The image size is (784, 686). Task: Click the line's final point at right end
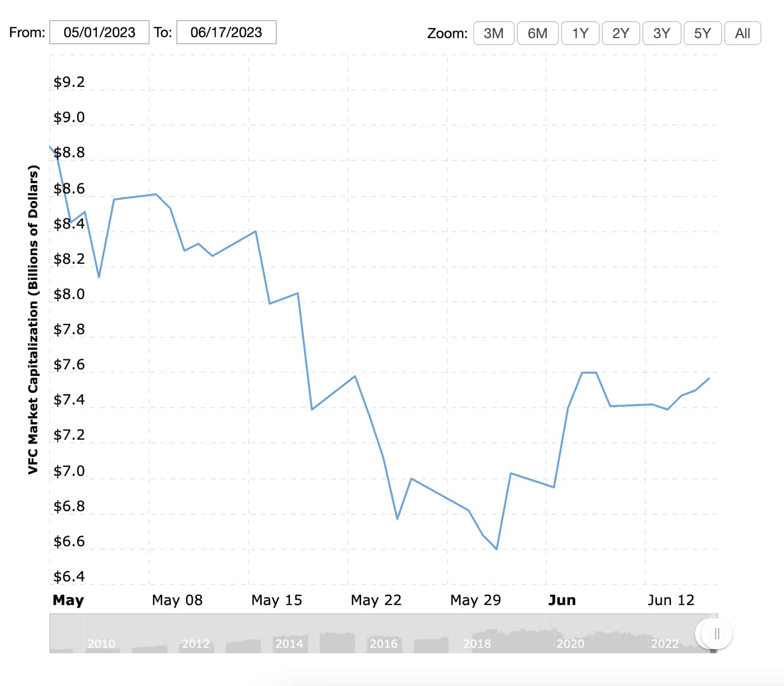click(x=709, y=378)
